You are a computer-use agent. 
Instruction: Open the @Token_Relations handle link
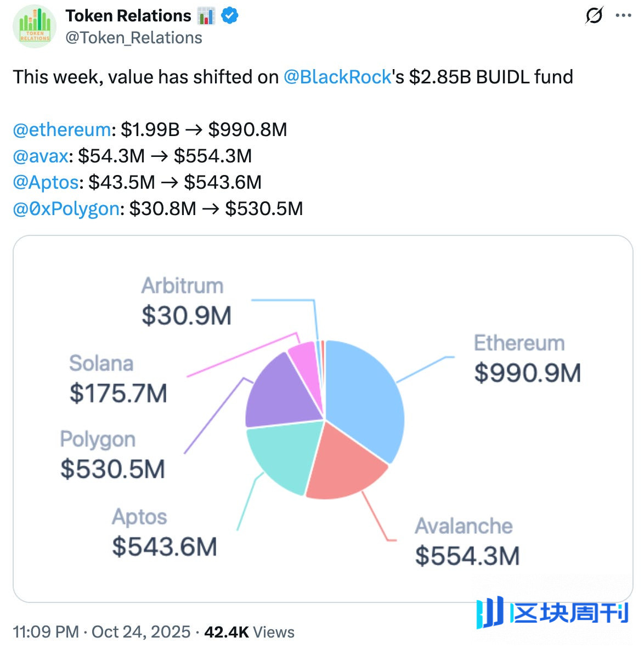[134, 38]
